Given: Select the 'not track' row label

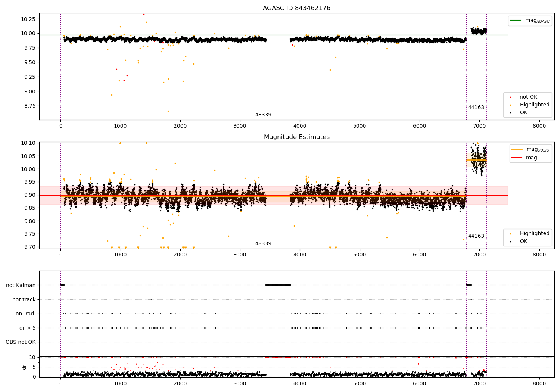Looking at the screenshot, I should pyautogui.click(x=24, y=300).
